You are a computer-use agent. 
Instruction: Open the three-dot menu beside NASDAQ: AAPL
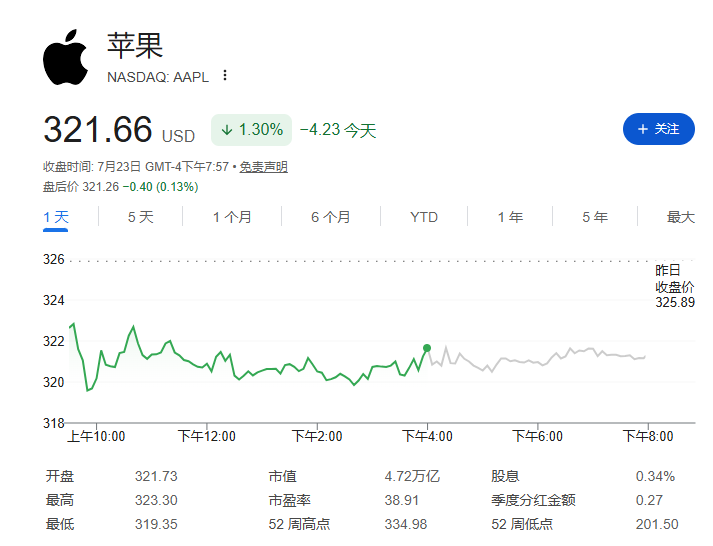tap(225, 75)
